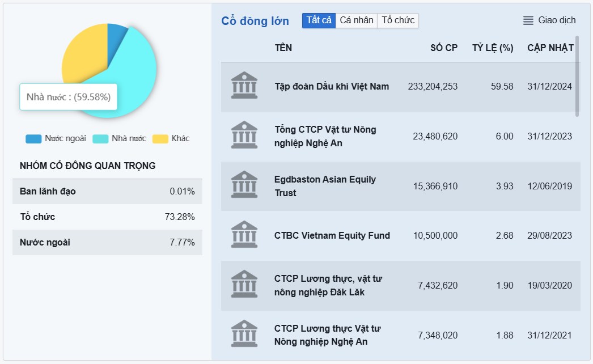Screen dimensions: 593x364
Task: Click the TÊN column header
Action: tap(283, 48)
